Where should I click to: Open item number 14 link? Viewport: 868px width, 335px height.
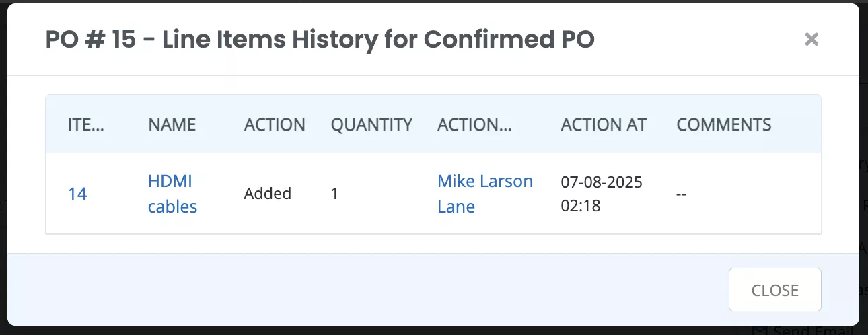(x=77, y=194)
